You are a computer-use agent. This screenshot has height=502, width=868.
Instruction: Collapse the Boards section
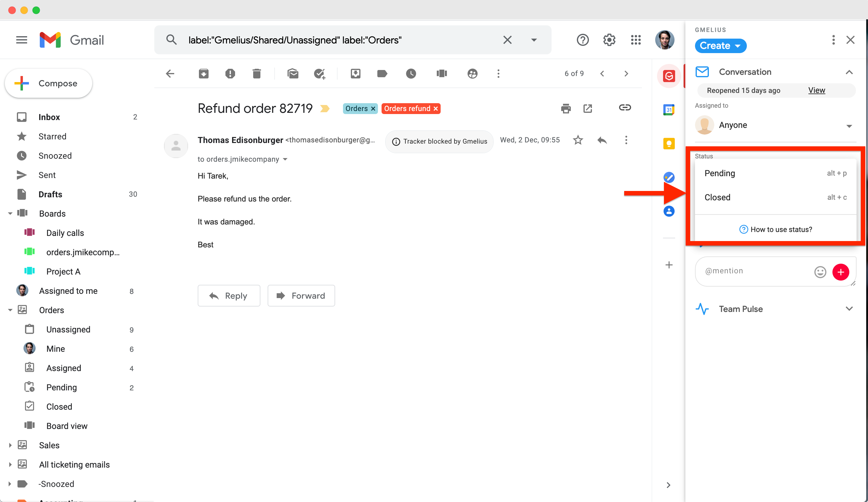tap(10, 214)
